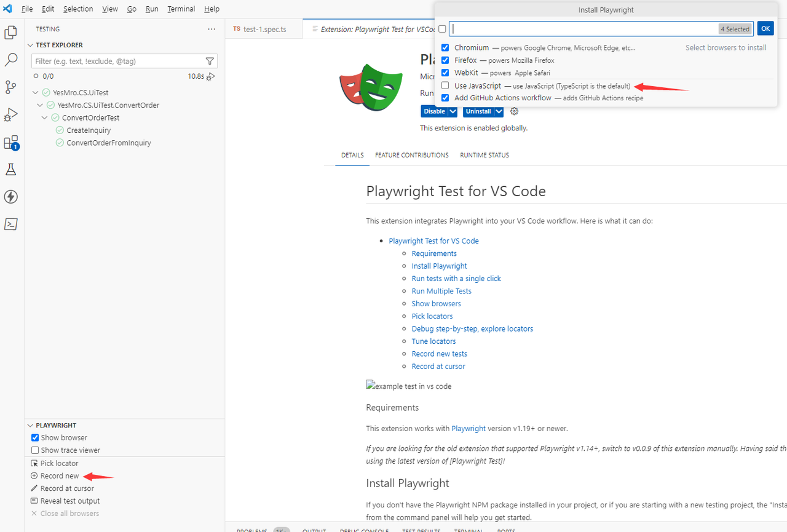Click the Pick locator icon
Viewport: 787px width, 532px height.
(x=34, y=463)
